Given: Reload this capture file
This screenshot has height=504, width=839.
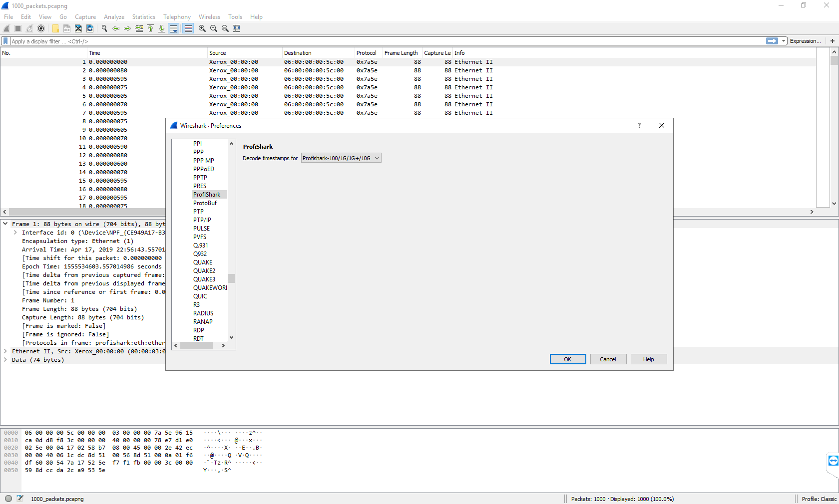Looking at the screenshot, I should (x=90, y=28).
